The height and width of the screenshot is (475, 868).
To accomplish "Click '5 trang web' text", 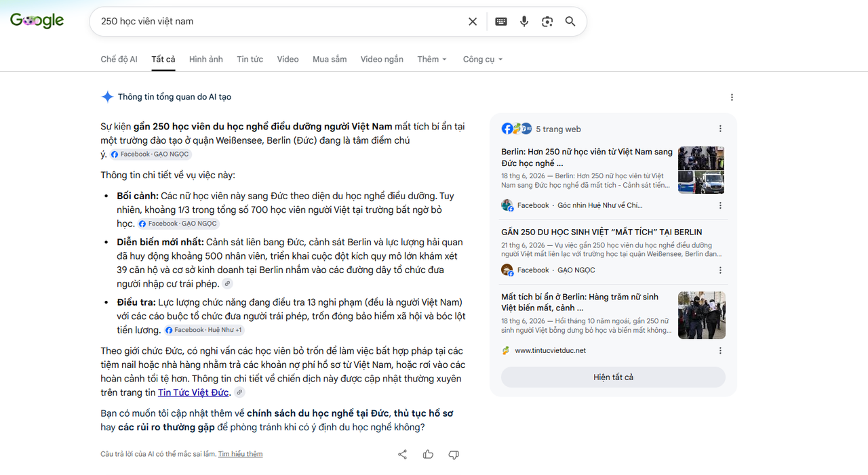I will click(x=558, y=129).
